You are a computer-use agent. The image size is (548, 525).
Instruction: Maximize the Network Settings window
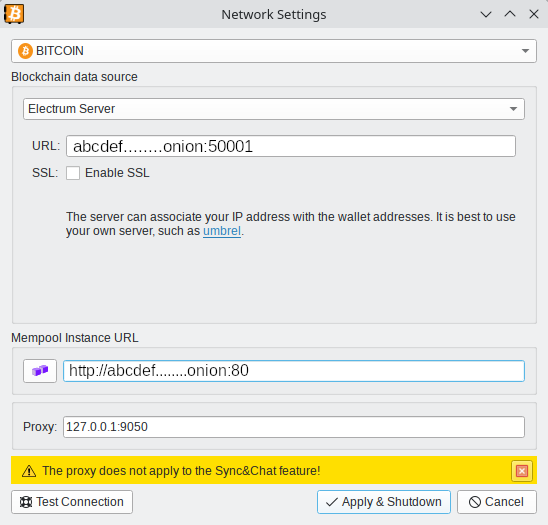[x=510, y=14]
